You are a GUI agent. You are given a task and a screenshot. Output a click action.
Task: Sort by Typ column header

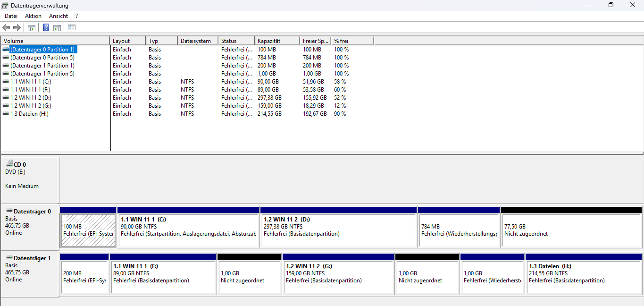point(161,41)
